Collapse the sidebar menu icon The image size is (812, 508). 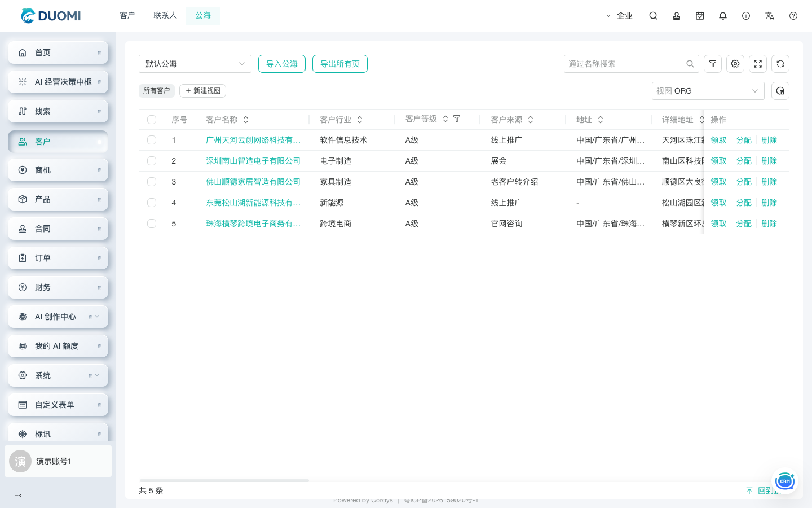click(18, 496)
